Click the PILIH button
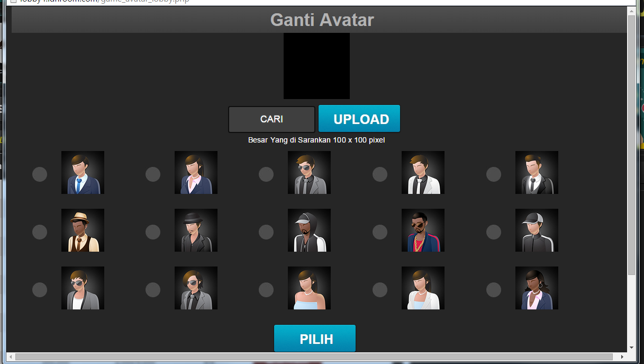 [x=315, y=339]
